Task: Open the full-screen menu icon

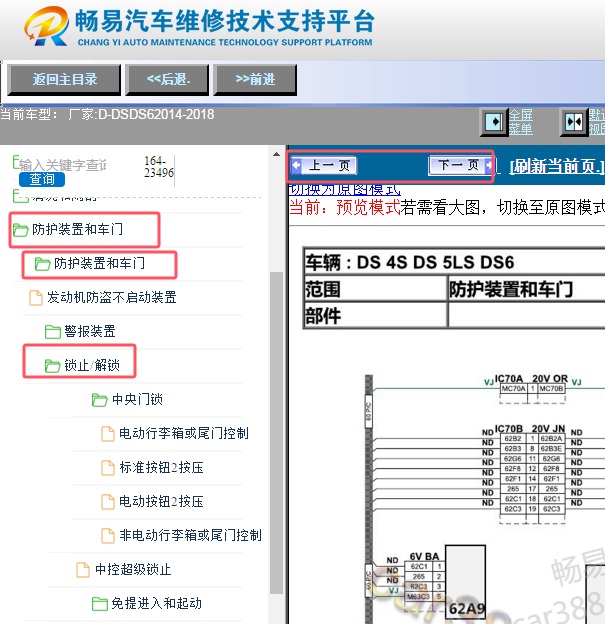Action: coord(494,121)
